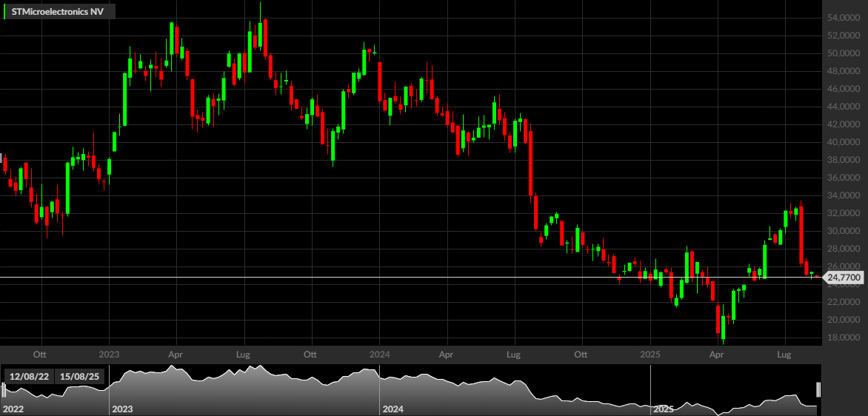Click the 48,0000 price axis label
The image size is (868, 416).
[844, 71]
